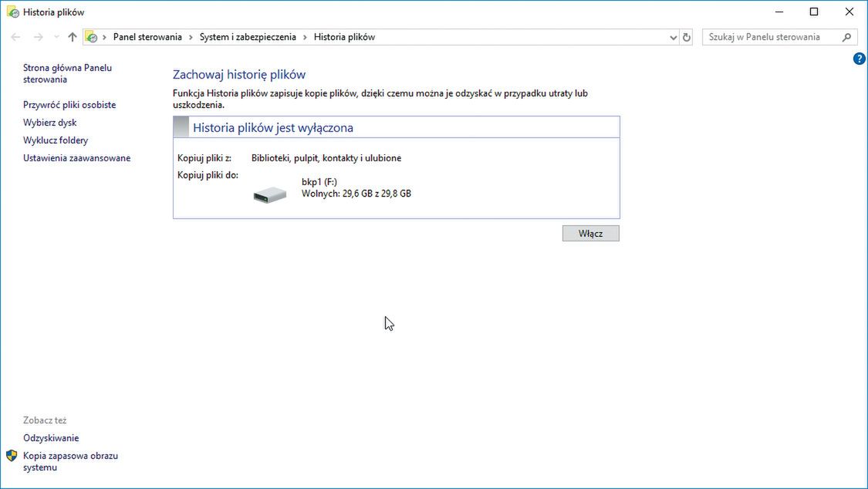The image size is (868, 489).
Task: Close the Historia plików window
Action: pos(849,12)
